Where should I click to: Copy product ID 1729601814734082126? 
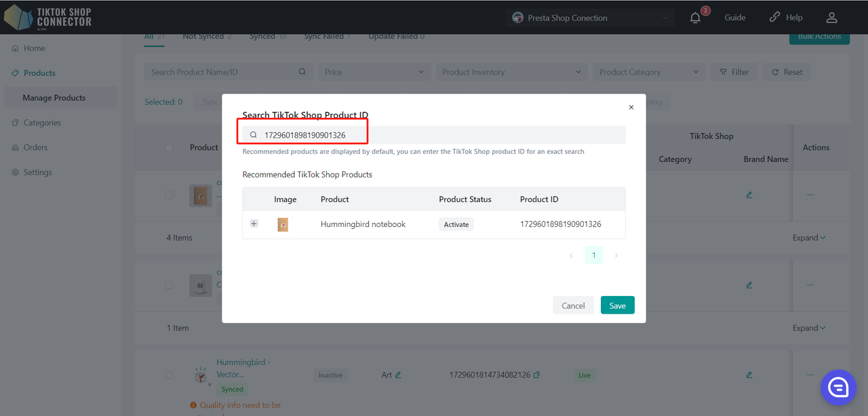(x=536, y=375)
